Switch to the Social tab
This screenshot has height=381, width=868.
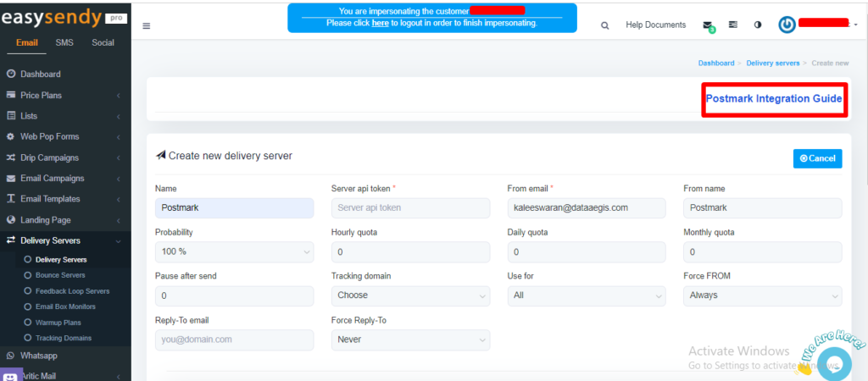coord(103,43)
